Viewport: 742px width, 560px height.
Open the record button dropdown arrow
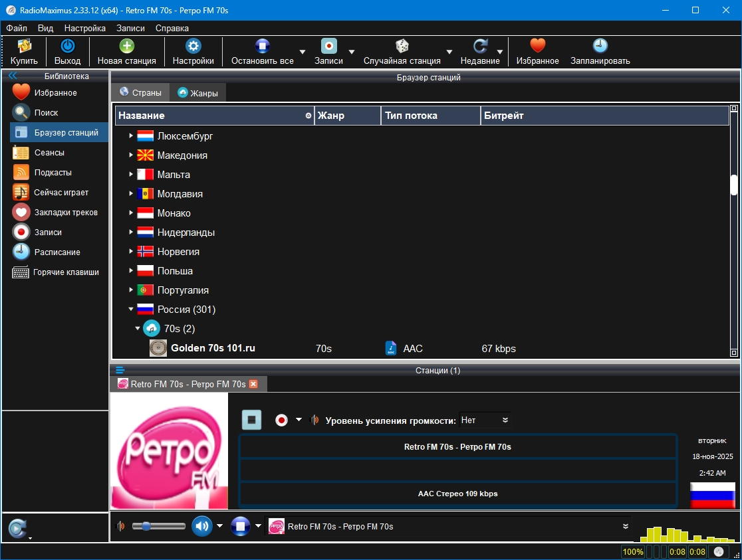tap(299, 420)
